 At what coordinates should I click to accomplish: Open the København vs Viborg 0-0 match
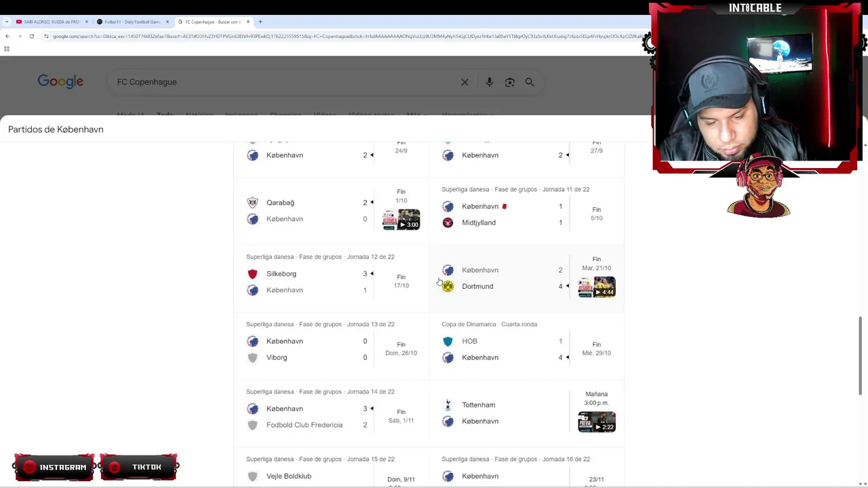pyautogui.click(x=331, y=346)
